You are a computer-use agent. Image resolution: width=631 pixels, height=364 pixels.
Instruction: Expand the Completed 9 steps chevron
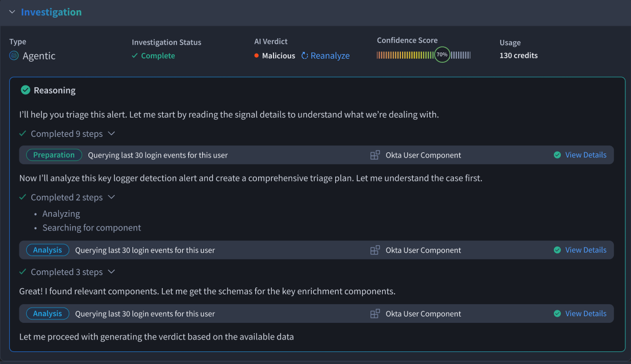coord(111,134)
